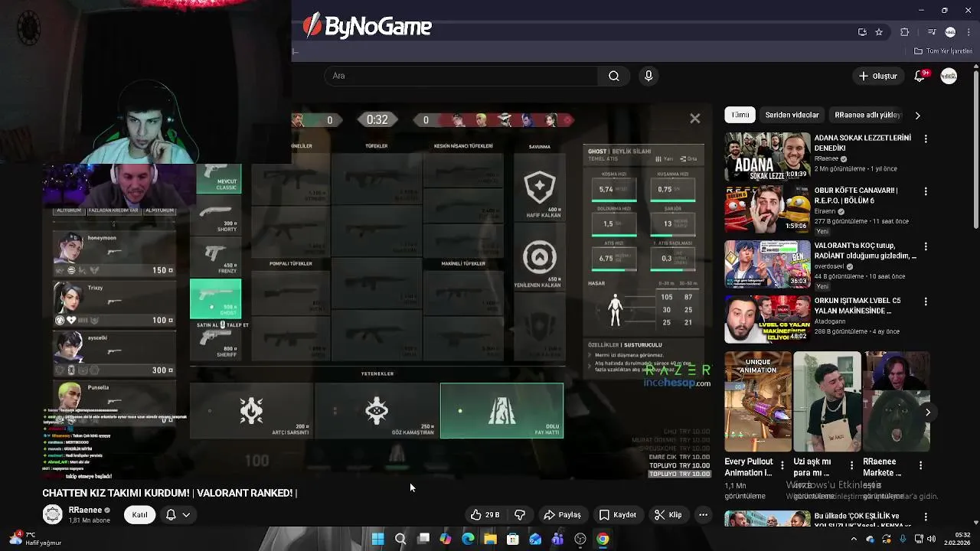This screenshot has width=980, height=551.
Task: Open Uzi aşk mı para mı short thumbnail
Action: click(827, 402)
